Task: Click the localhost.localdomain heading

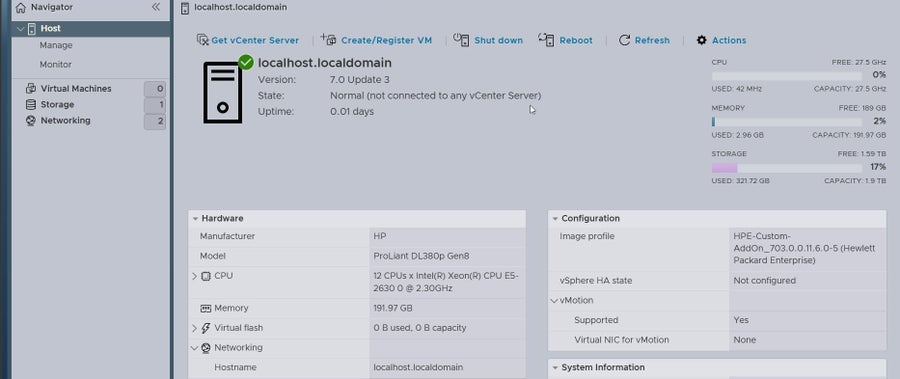Action: 325,63
